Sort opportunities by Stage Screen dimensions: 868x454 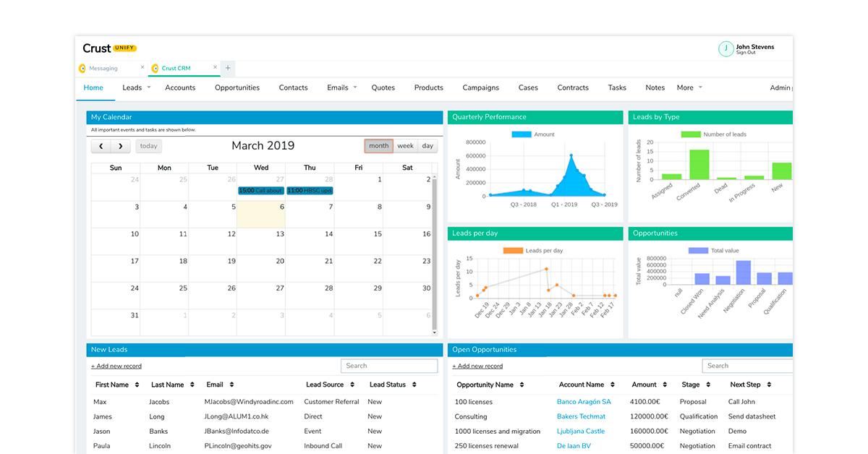point(708,385)
